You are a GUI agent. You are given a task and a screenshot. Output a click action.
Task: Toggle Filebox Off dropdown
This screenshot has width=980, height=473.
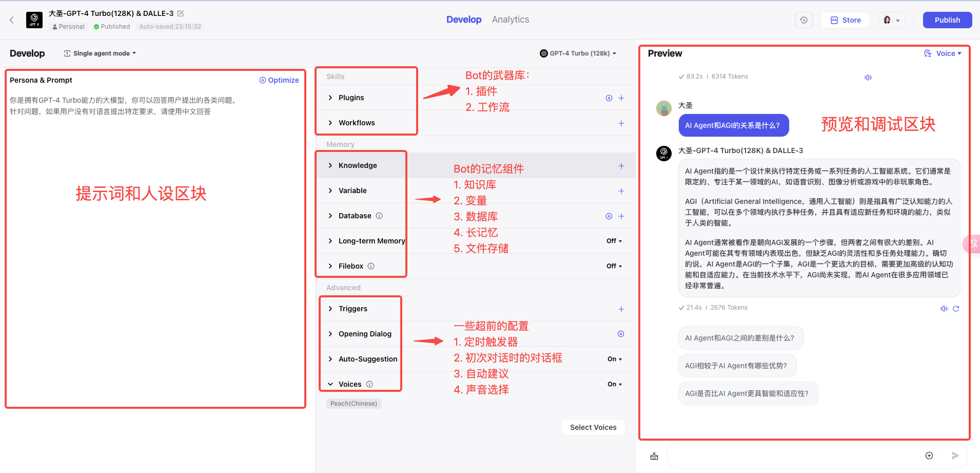(x=614, y=266)
